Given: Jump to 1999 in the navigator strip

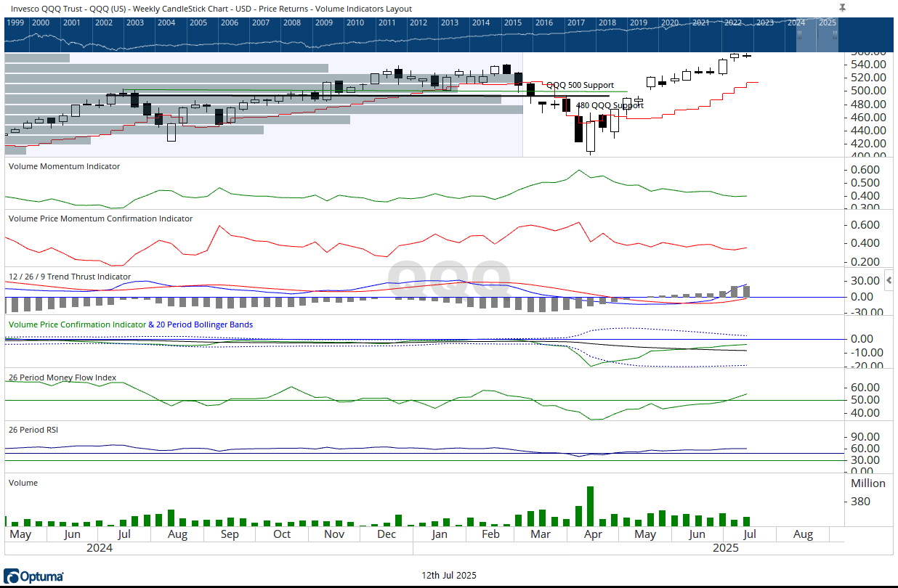Looking at the screenshot, I should pyautogui.click(x=15, y=23).
